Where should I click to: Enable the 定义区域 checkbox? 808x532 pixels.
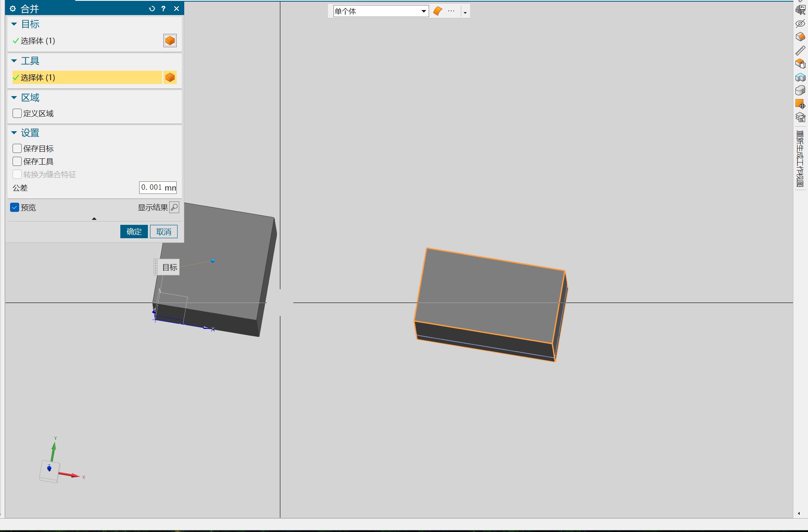tap(17, 113)
